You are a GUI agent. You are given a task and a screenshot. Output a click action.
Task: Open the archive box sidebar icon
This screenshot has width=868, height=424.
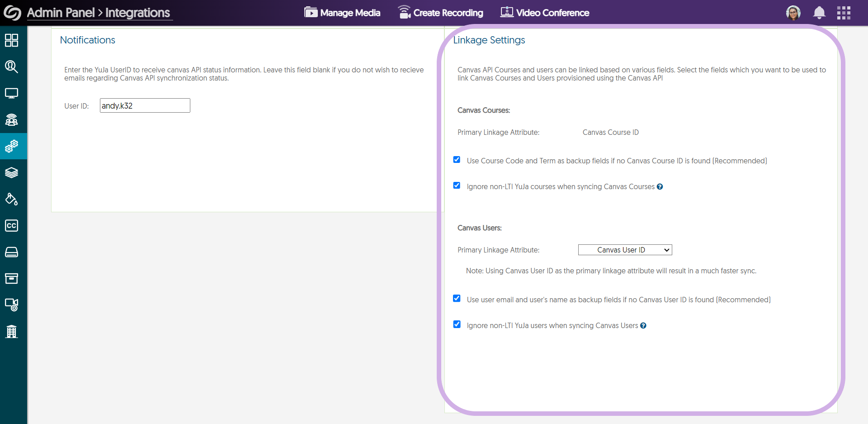[11, 278]
